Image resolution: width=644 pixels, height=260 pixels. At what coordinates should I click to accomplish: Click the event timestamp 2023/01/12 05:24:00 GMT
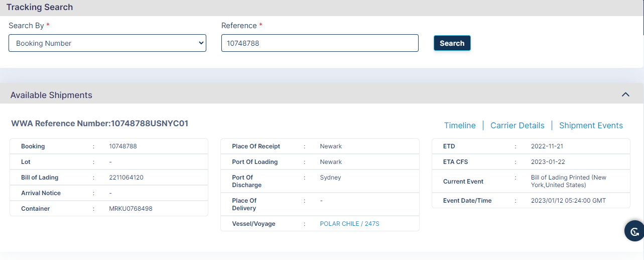coord(568,201)
